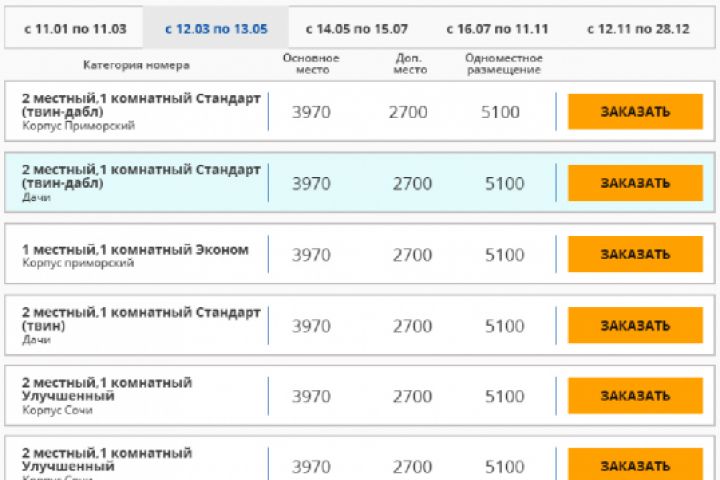The width and height of the screenshot is (720, 480).
Task: Click the Основное место column header
Action: (311, 64)
